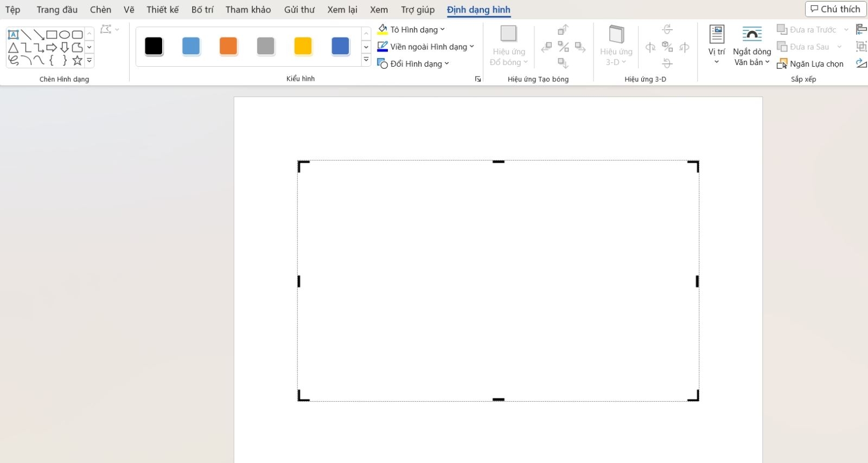Open Viền ngoài Hình dạng outline dropdown
868x463 pixels.
(426, 47)
